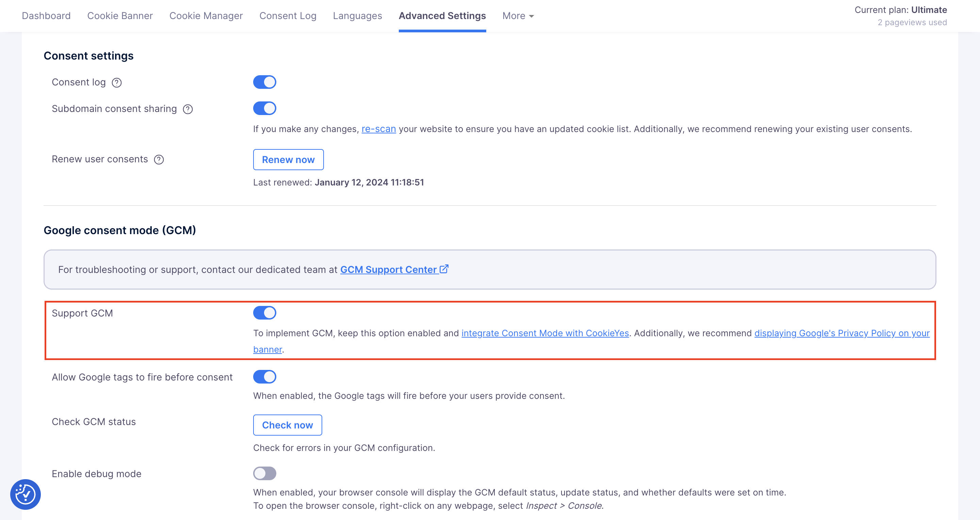Enable debug mode toggle
Image resolution: width=980 pixels, height=520 pixels.
pyautogui.click(x=264, y=473)
